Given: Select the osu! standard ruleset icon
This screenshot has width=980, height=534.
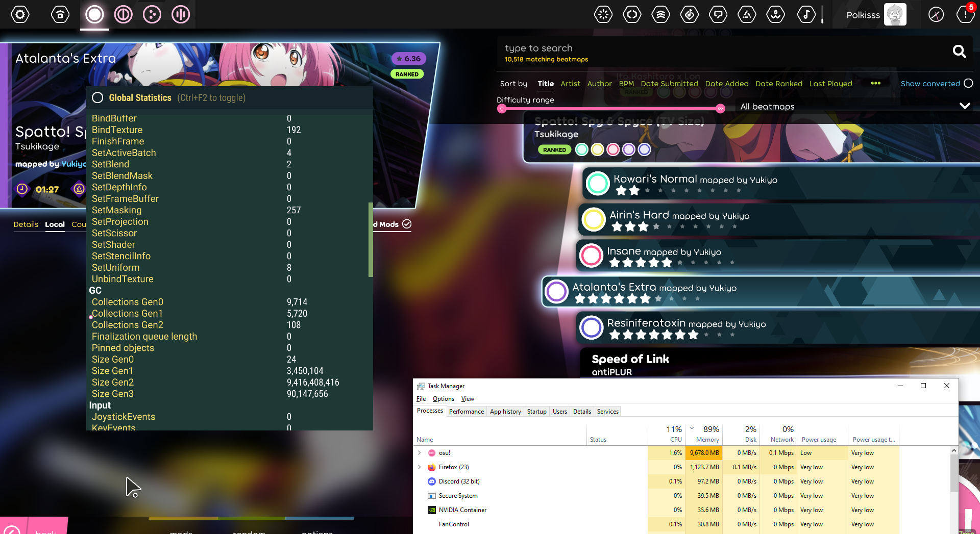Looking at the screenshot, I should click(x=94, y=14).
